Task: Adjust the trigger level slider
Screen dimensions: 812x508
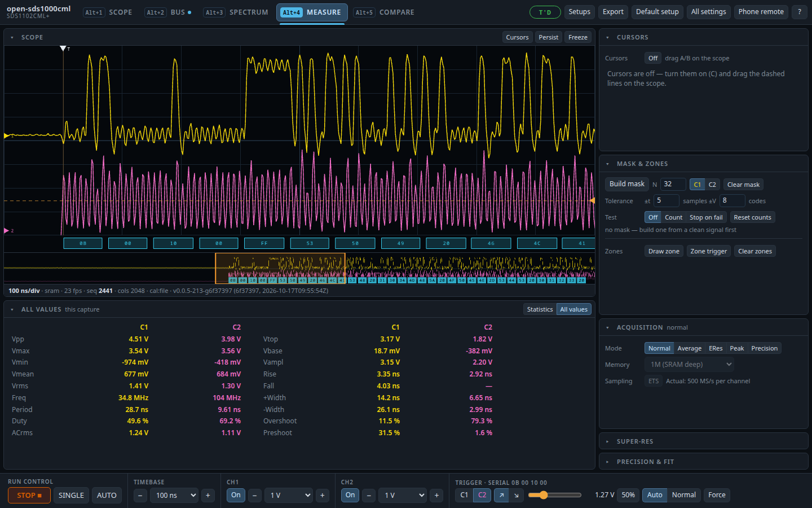Action: click(x=555, y=495)
